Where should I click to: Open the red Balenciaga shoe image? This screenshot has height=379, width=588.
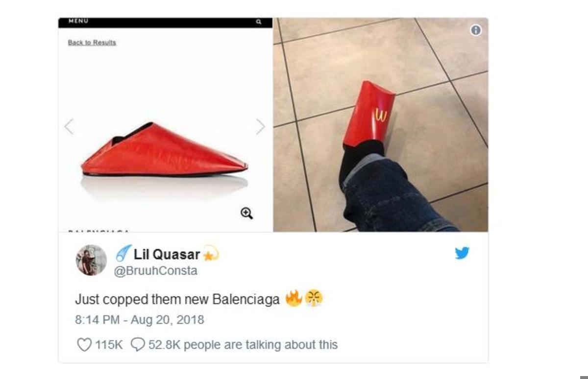pos(165,150)
